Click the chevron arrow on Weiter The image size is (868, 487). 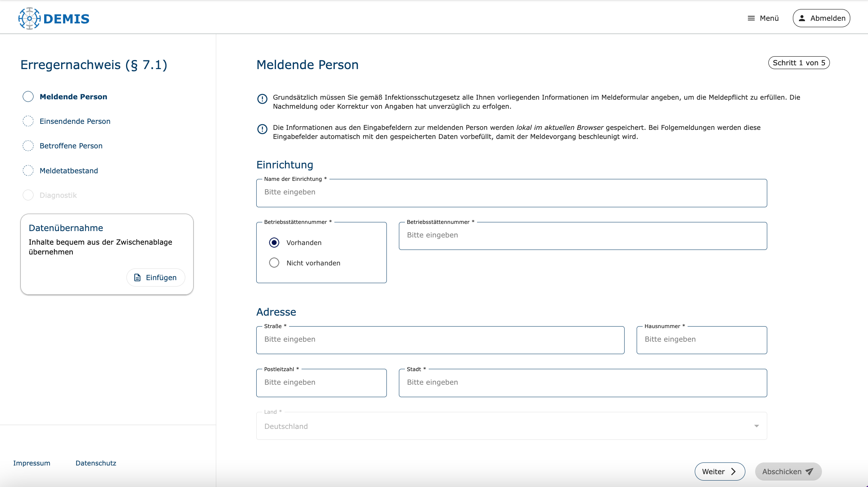coord(733,472)
